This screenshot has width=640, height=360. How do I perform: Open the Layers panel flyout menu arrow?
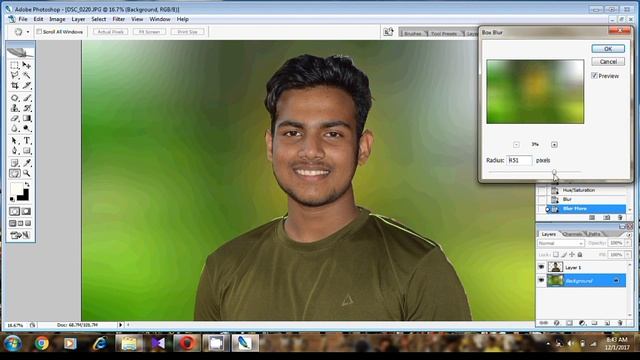pos(629,235)
